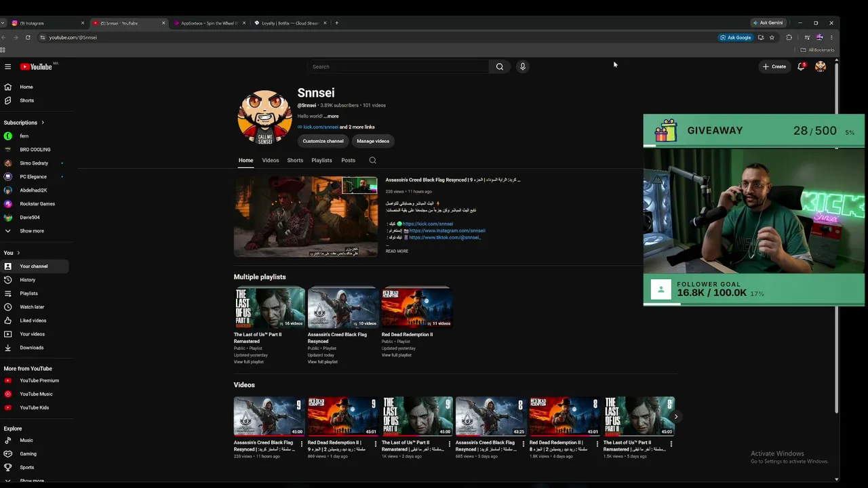Open the TikTok link in video description
Image resolution: width=868 pixels, height=488 pixels.
(x=445, y=237)
